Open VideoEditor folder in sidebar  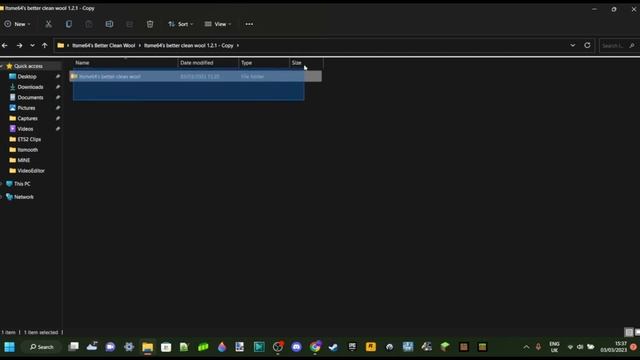(x=31, y=171)
